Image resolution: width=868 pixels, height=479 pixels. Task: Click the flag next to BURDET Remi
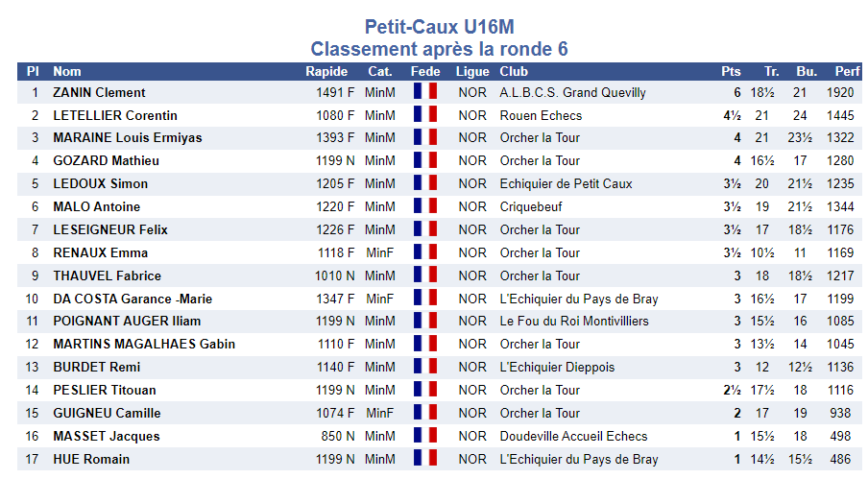point(424,367)
